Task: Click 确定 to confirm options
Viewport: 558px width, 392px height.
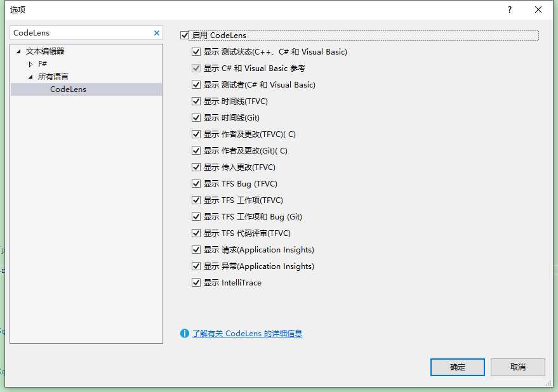Action: [457, 367]
